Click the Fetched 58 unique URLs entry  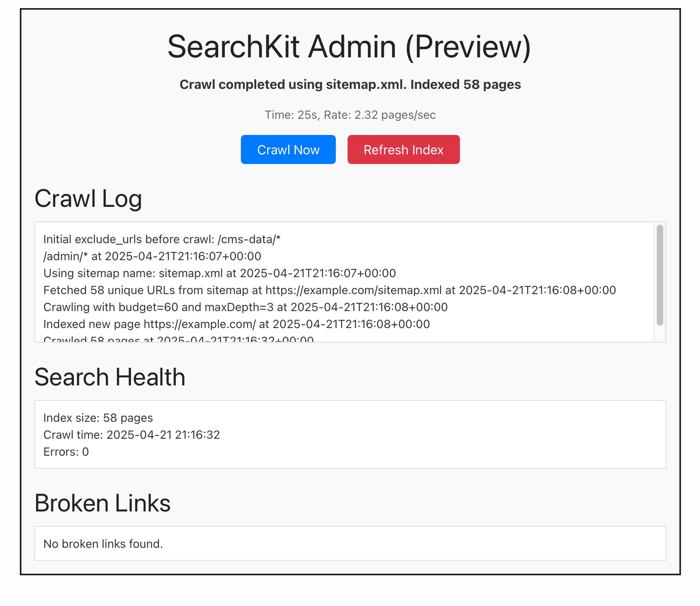(x=329, y=290)
